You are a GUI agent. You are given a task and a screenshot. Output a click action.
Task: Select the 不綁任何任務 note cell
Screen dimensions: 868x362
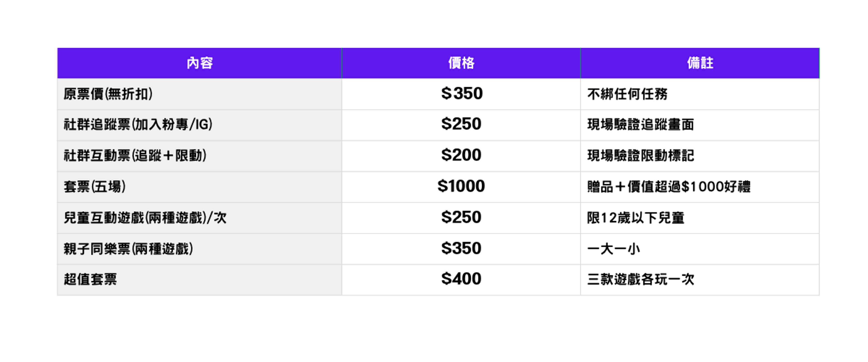click(x=700, y=94)
